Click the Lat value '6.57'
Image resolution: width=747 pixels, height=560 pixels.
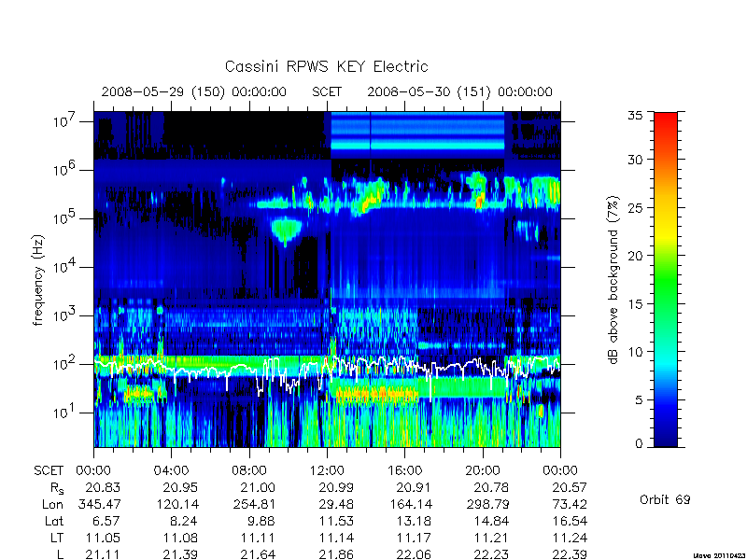coord(107,521)
